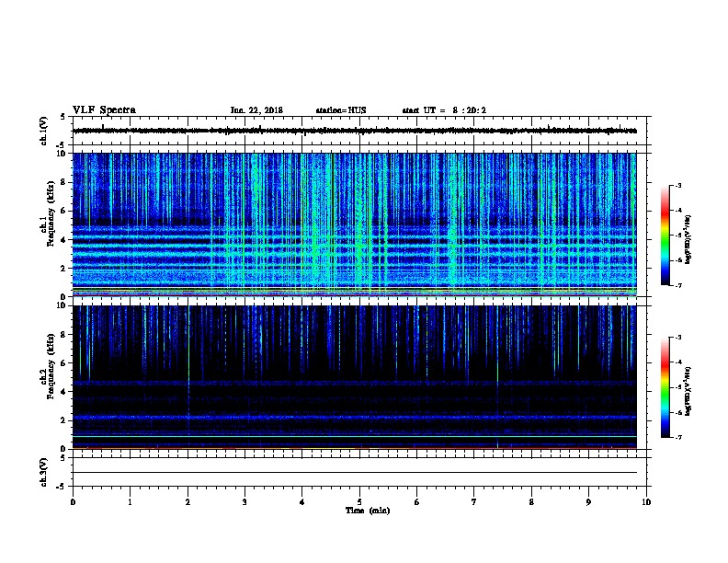The height and width of the screenshot is (563, 728).
Task: Click the ch.2 spectrogram color scale bar
Action: [665, 387]
